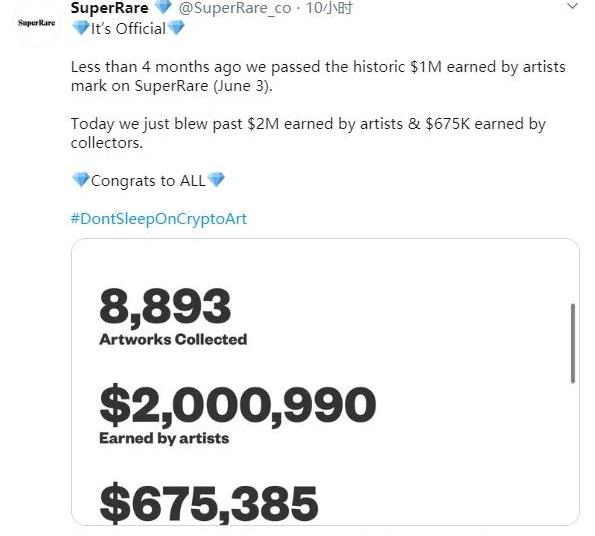
Task: Click the diamond emoji before Congrats to ALL
Action: (x=81, y=180)
